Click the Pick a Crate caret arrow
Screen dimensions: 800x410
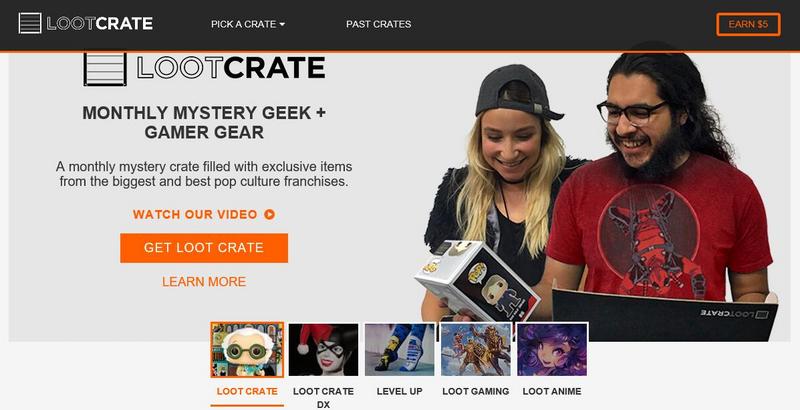[x=282, y=24]
